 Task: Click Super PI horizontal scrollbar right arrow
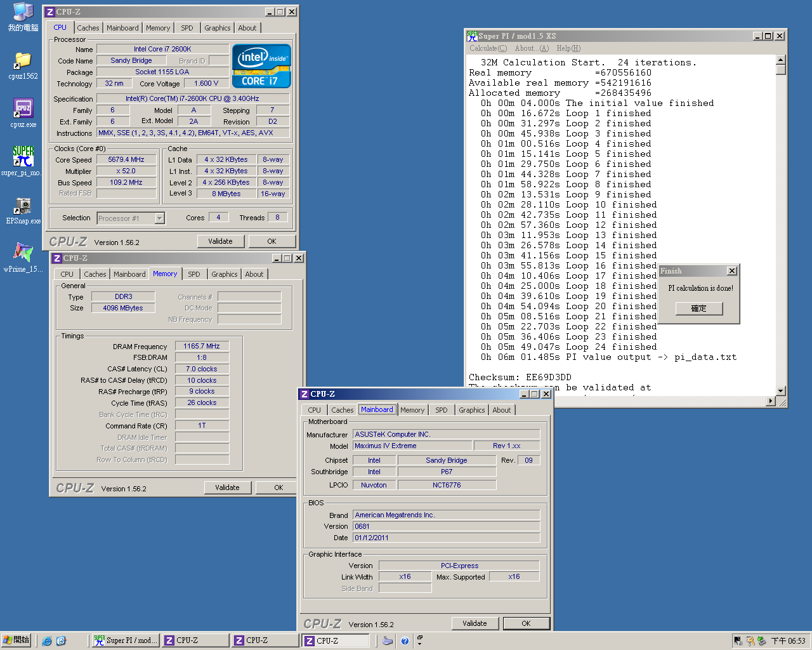(x=771, y=401)
